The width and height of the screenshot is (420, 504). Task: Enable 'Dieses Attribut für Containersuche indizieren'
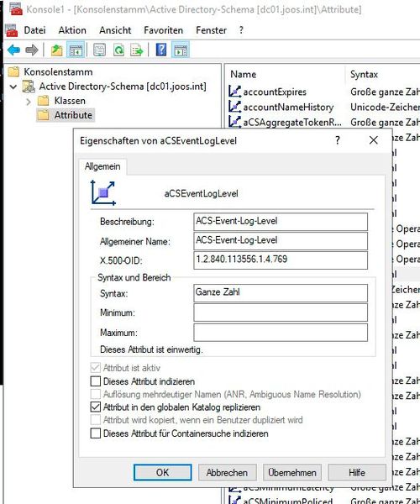pyautogui.click(x=96, y=433)
